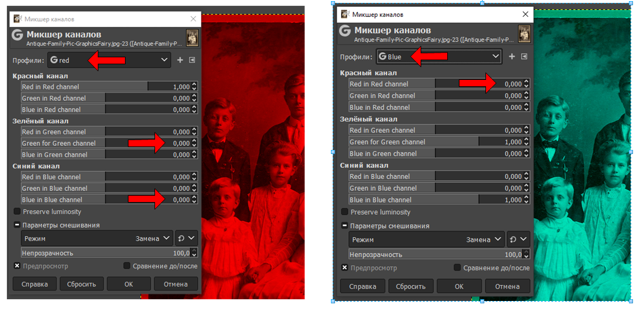Click Справка button in Blue-profile dialog
This screenshot has height=312, width=644.
pos(363,287)
